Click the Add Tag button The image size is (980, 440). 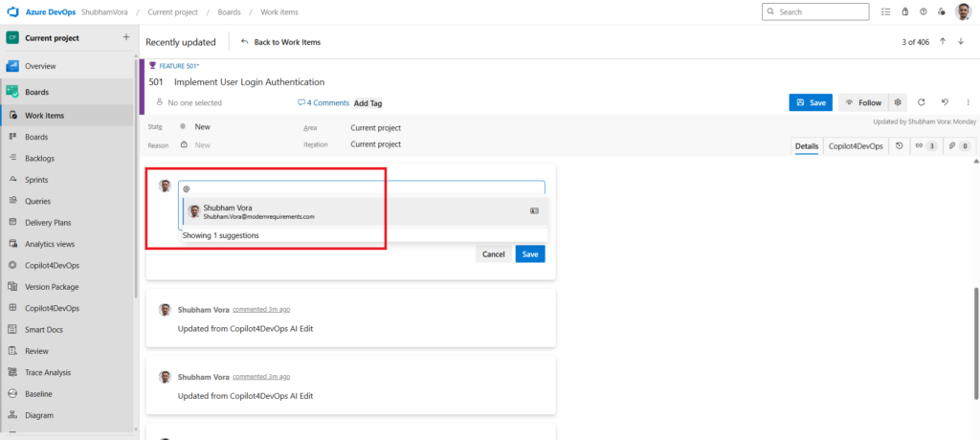pos(367,103)
